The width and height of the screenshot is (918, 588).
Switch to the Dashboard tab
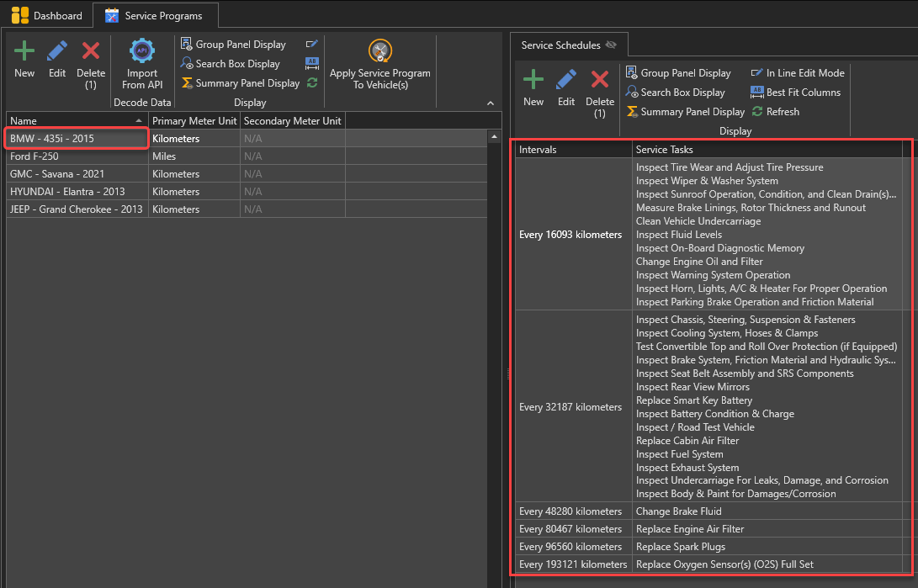click(47, 16)
